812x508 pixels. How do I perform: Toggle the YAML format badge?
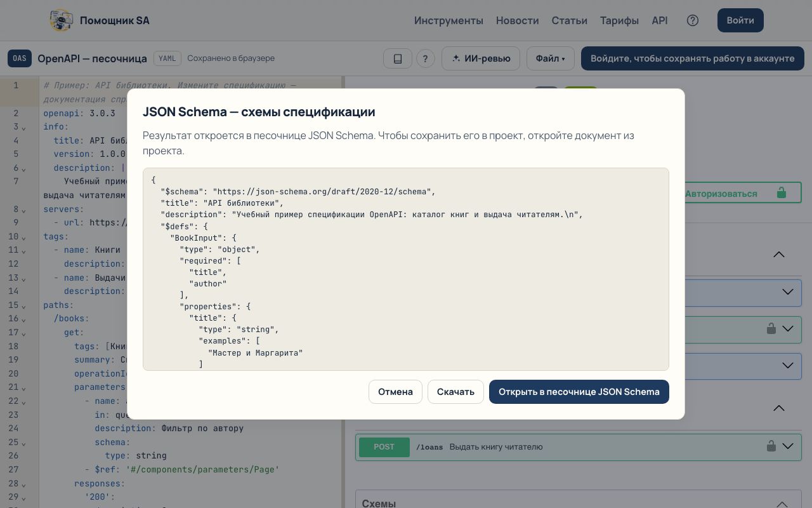tap(167, 58)
